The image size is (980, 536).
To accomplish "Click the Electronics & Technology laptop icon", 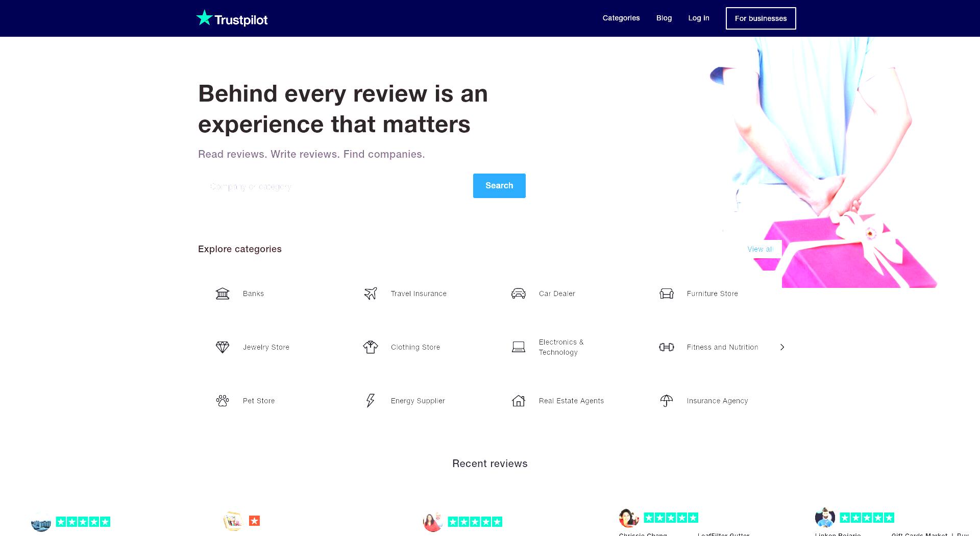I will (x=519, y=347).
